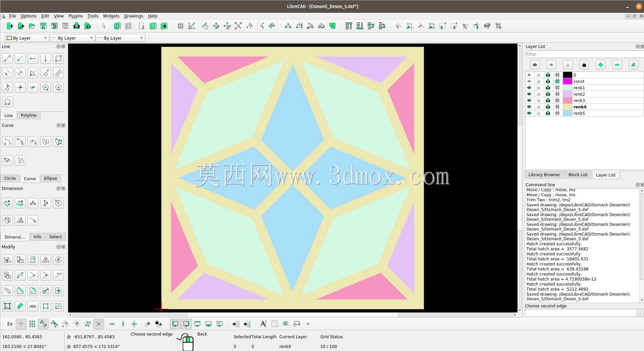Select the renk4 layer row

584,107
